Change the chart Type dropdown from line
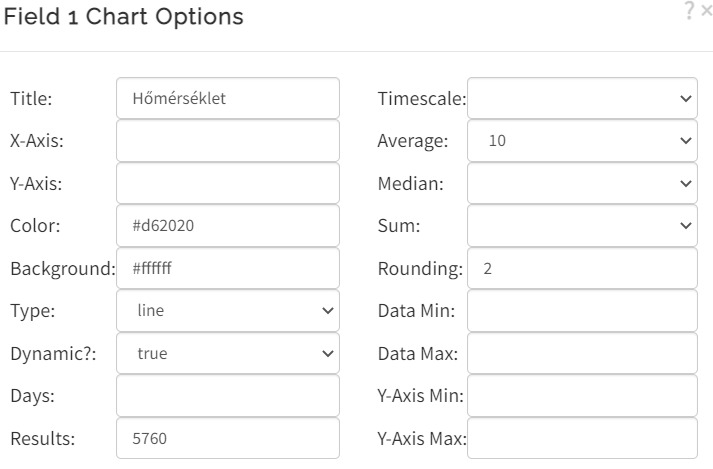The width and height of the screenshot is (713, 469). [x=228, y=311]
